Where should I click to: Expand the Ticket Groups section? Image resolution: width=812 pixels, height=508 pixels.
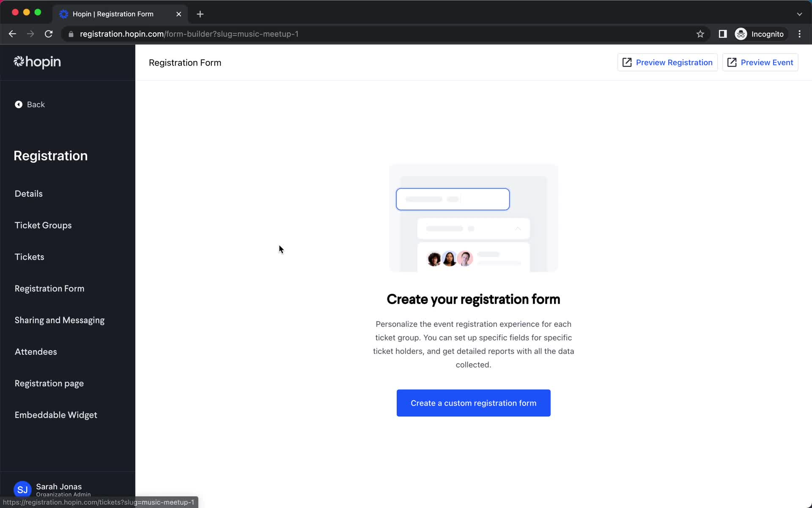43,225
